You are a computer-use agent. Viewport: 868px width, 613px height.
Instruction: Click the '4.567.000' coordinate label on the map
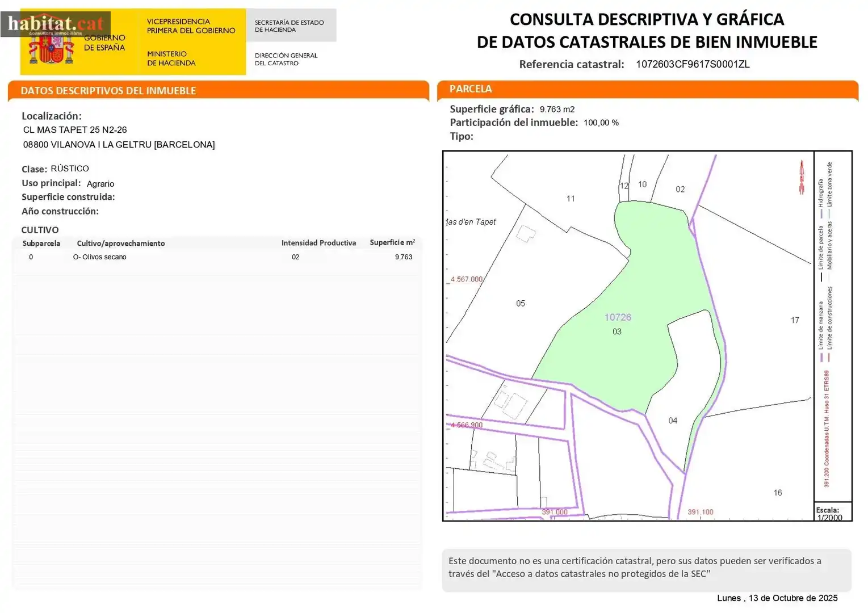click(466, 279)
